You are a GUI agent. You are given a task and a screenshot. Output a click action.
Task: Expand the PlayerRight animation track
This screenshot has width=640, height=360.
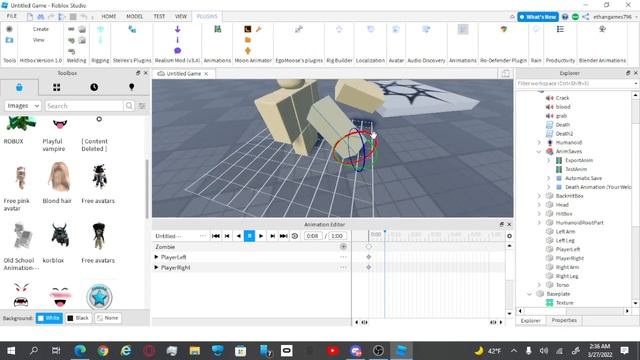tap(156, 267)
